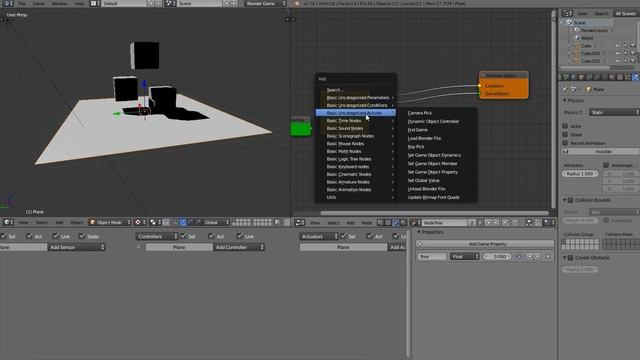Click restrict render icon for Cube
The height and width of the screenshot is (360, 640).
[633, 46]
